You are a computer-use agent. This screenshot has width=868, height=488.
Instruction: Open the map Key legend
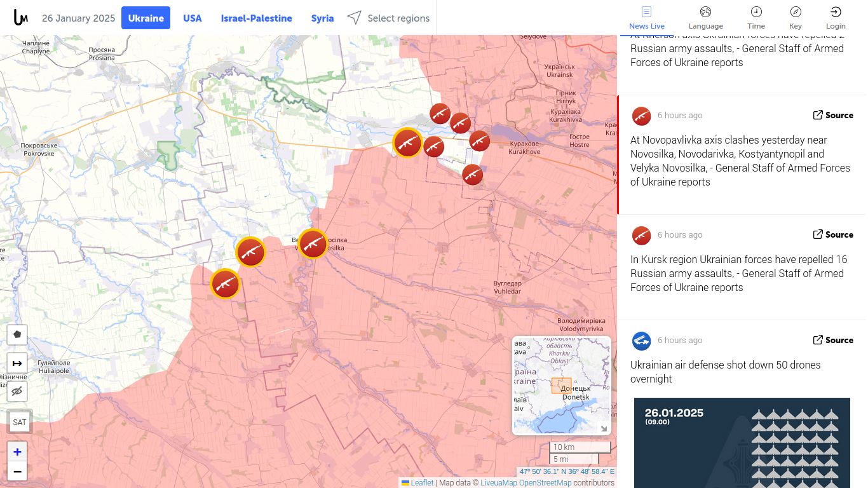[x=796, y=18]
